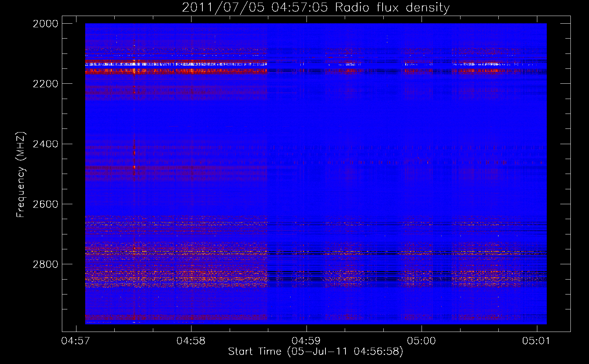
Task: Click the 05:01 time tick label
Action: click(537, 341)
